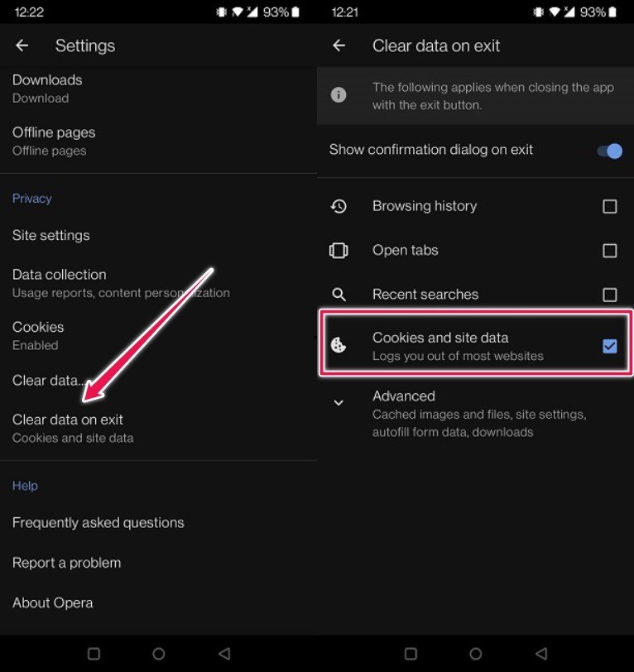Tap the Open tabs icon
The height and width of the screenshot is (672, 634).
point(339,250)
